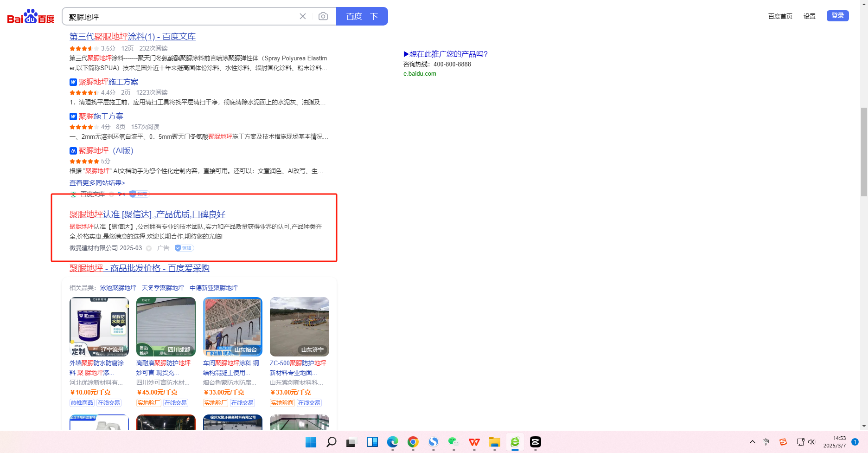Show hidden system tray icons
868x453 pixels.
[753, 442]
